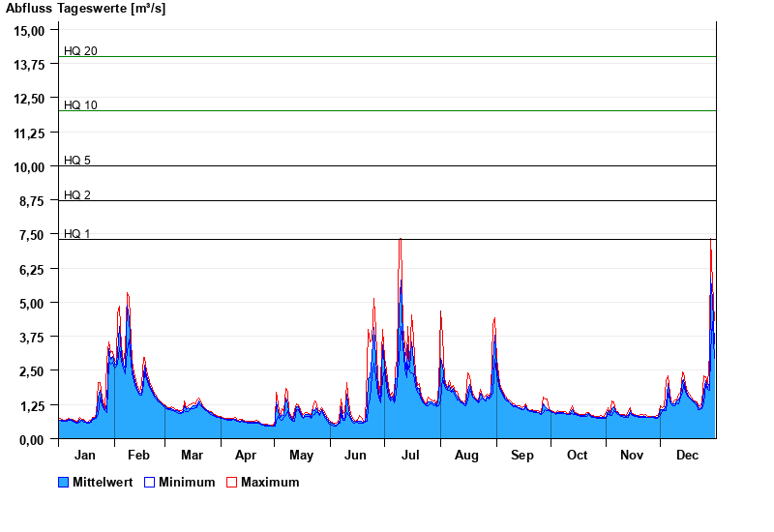This screenshot has width=774, height=532.
Task: Click the Jan month label on the axis
Action: point(85,456)
